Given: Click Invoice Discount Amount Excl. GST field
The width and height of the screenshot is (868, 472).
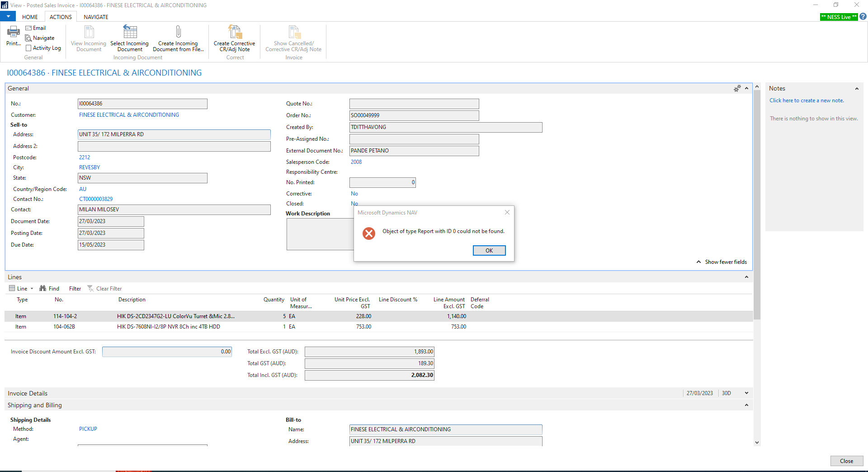Looking at the screenshot, I should pos(167,352).
